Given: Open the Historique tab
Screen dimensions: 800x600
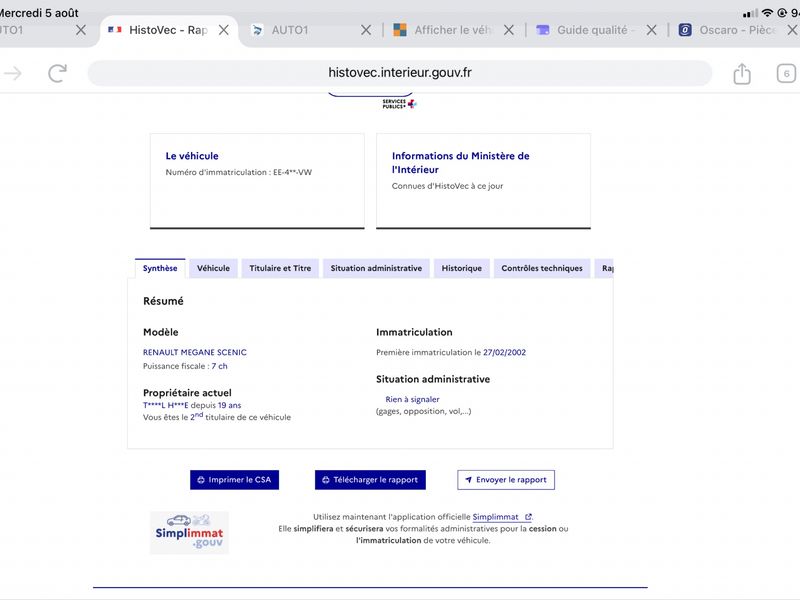Looking at the screenshot, I should (462, 268).
